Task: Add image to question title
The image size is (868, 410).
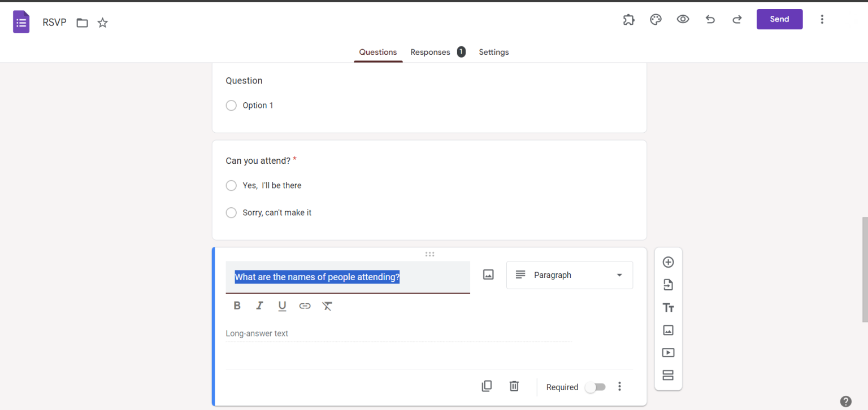Action: point(488,274)
